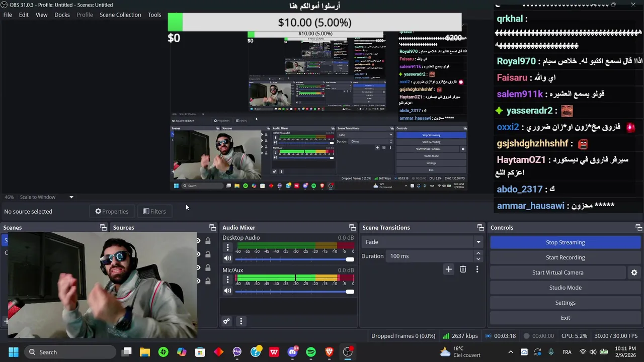Open Copilot from the taskbar

pos(182,352)
